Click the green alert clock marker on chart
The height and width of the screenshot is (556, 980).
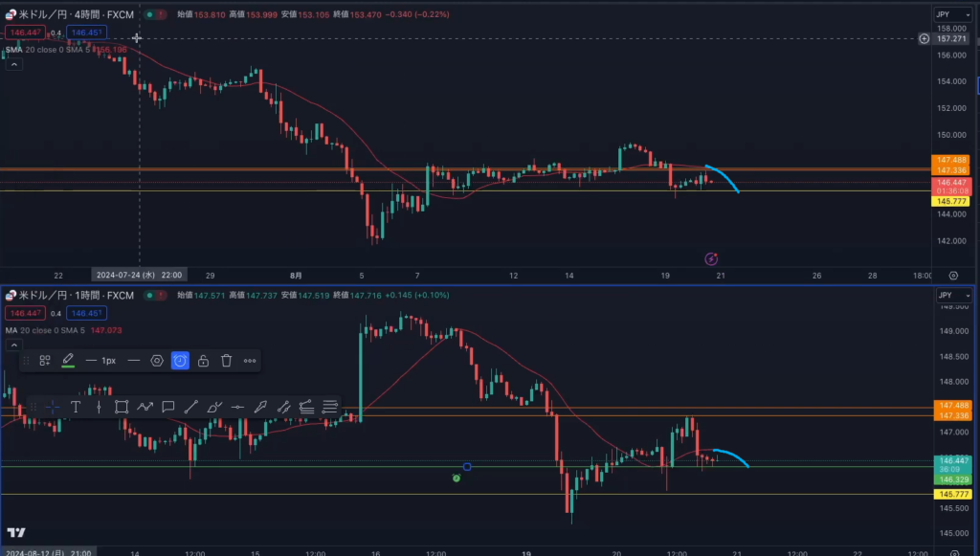click(457, 478)
